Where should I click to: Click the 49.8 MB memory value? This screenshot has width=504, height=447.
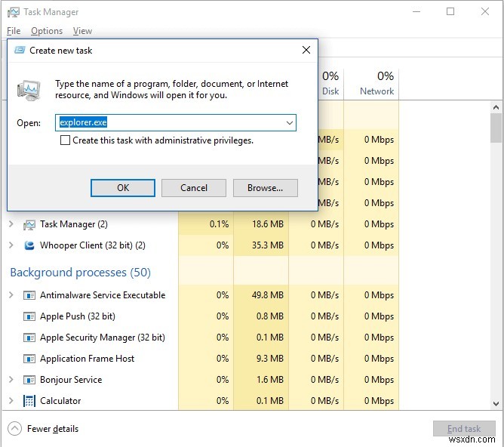point(268,295)
